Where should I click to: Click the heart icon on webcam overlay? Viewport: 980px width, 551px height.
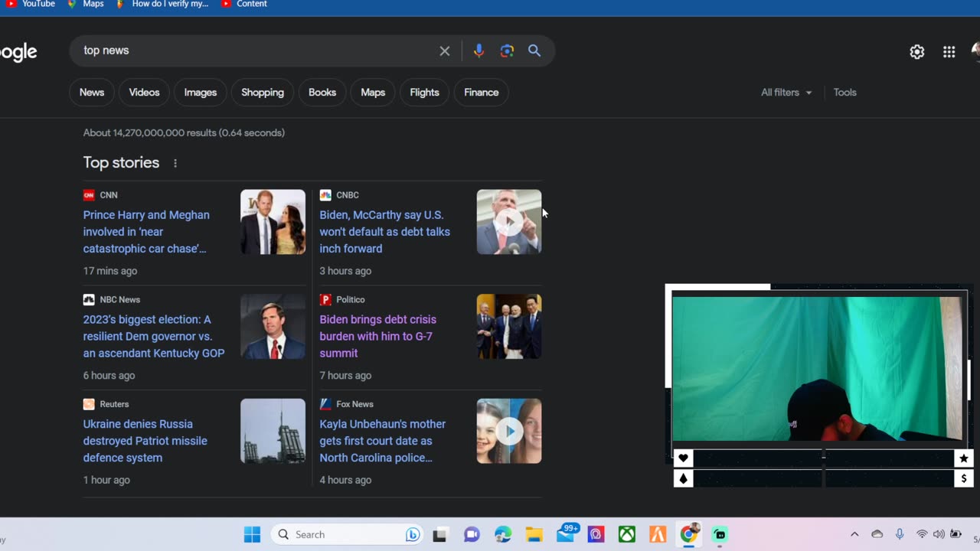(x=683, y=458)
